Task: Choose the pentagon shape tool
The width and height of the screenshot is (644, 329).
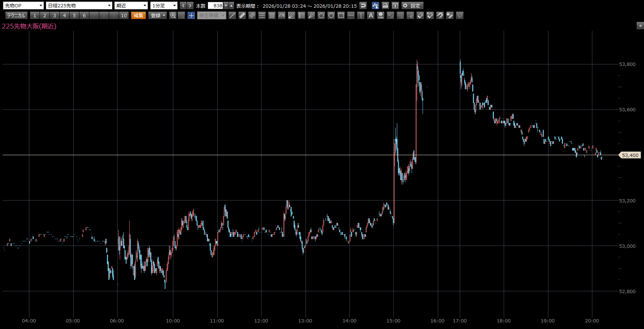Action: pyautogui.click(x=321, y=15)
